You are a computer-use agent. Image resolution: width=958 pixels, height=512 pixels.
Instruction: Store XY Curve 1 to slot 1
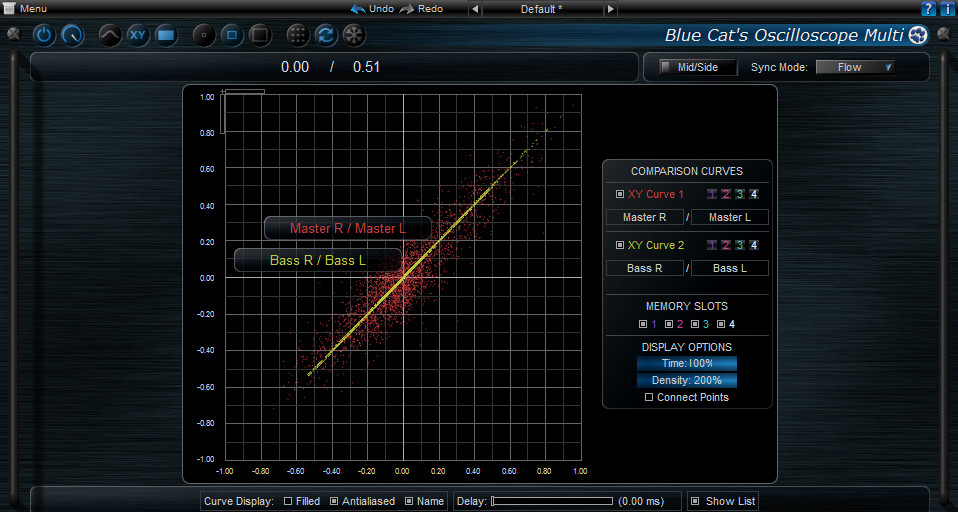pyautogui.click(x=712, y=194)
